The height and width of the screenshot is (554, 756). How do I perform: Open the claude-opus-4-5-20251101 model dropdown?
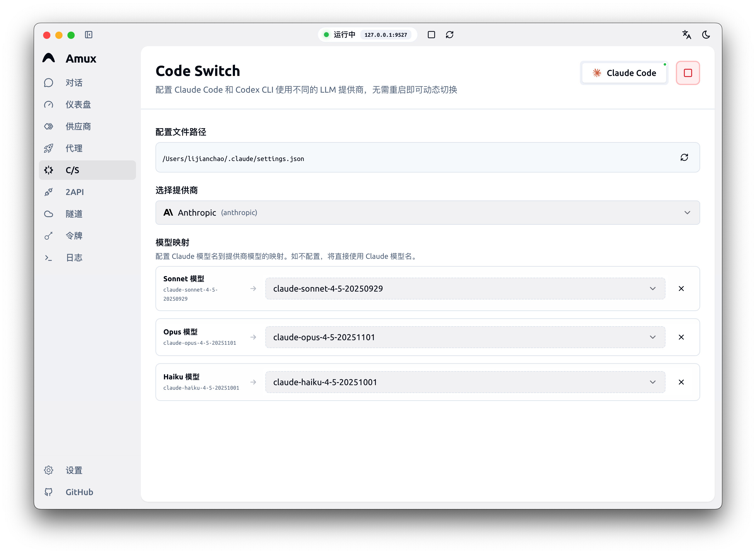[x=465, y=337]
